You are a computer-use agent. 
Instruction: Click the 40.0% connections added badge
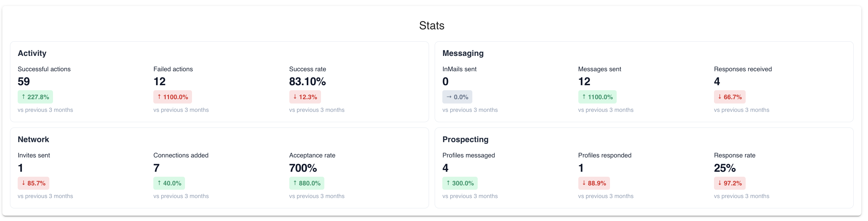point(169,183)
